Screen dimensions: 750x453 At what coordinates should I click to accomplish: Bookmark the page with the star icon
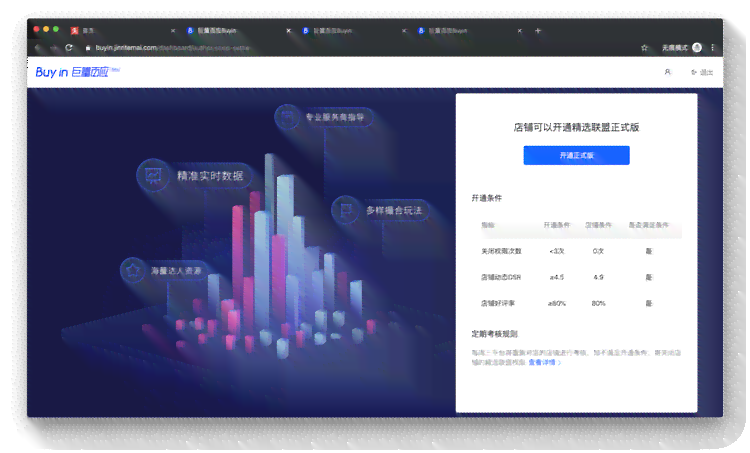[x=644, y=48]
